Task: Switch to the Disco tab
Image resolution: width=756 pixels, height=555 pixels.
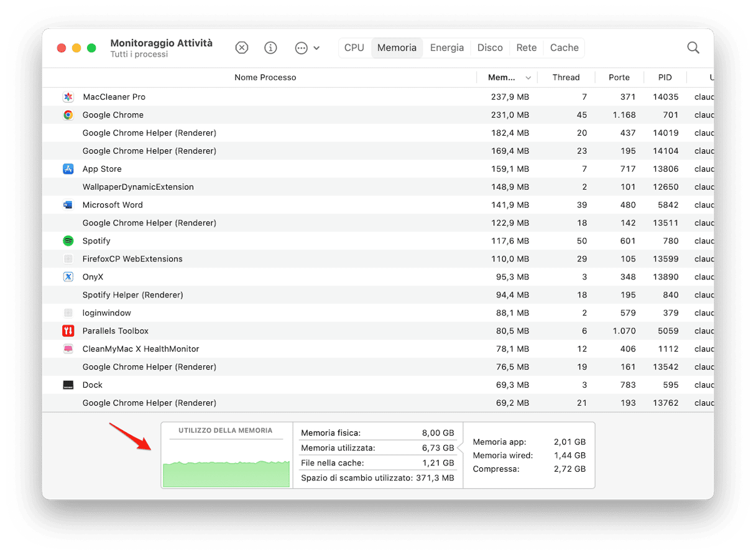Action: (490, 48)
